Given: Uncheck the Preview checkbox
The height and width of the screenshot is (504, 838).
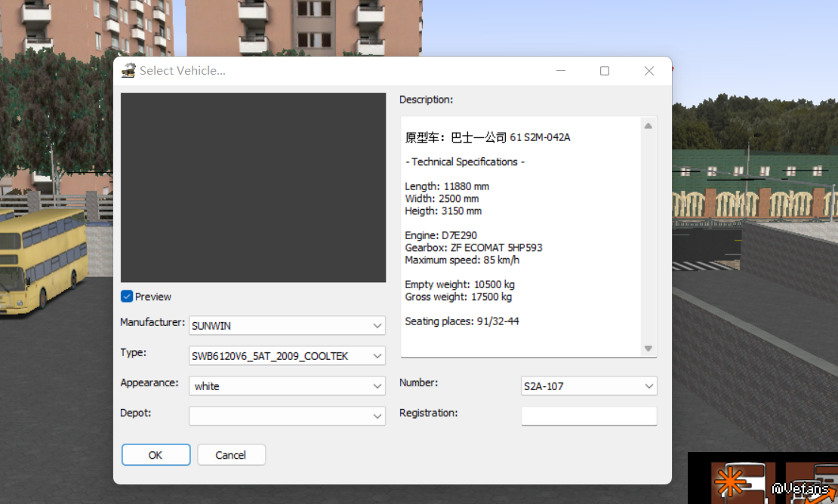Looking at the screenshot, I should [x=127, y=297].
